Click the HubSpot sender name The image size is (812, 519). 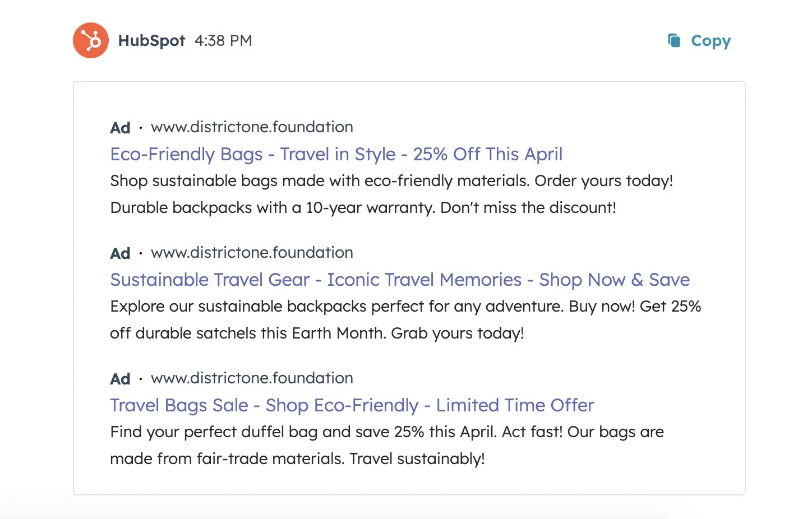[x=151, y=40]
